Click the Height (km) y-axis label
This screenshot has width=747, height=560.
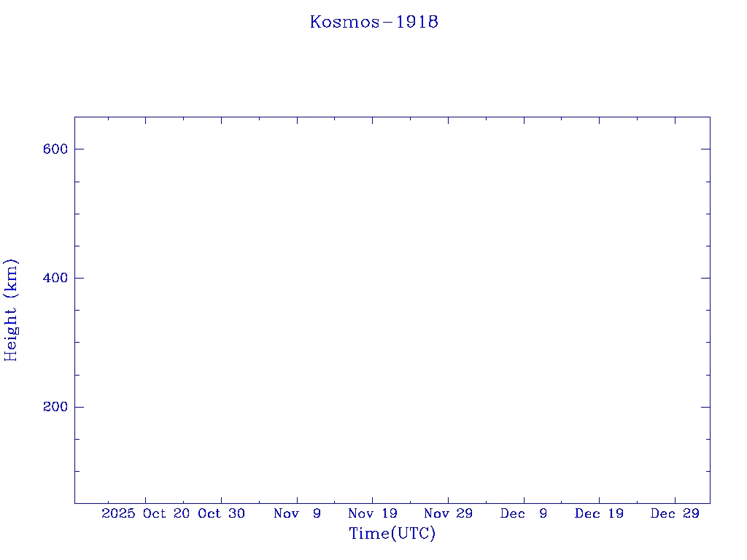[11, 310]
